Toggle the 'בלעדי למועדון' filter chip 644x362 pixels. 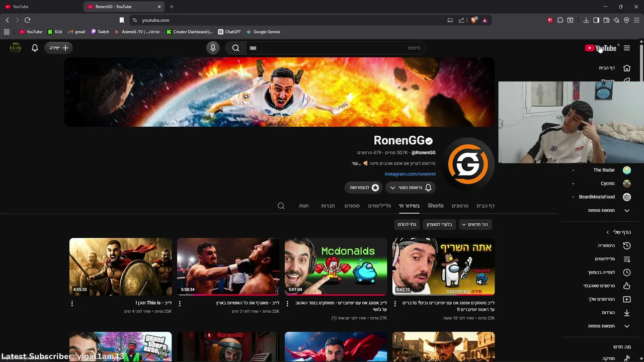[x=439, y=224]
